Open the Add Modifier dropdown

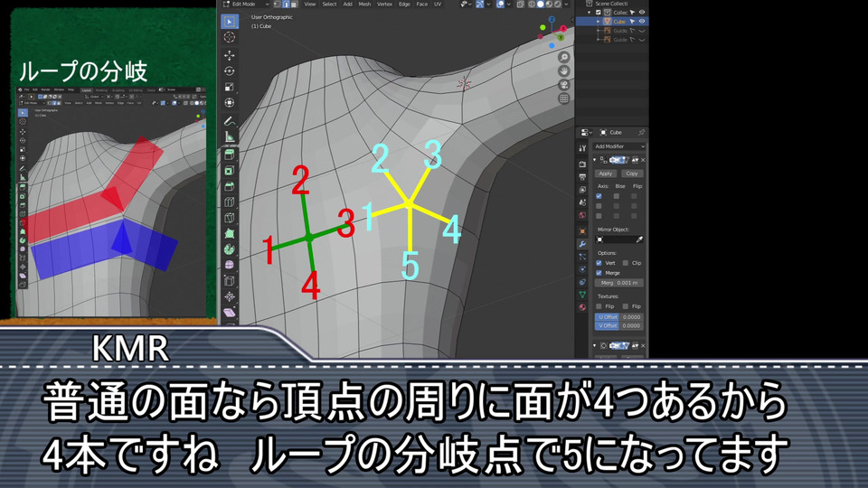coord(619,146)
